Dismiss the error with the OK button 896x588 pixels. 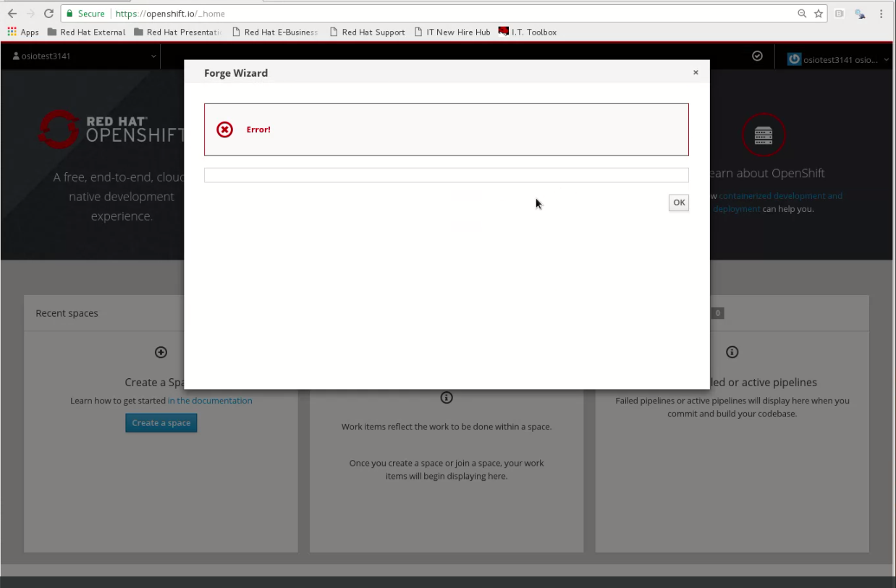(x=678, y=203)
